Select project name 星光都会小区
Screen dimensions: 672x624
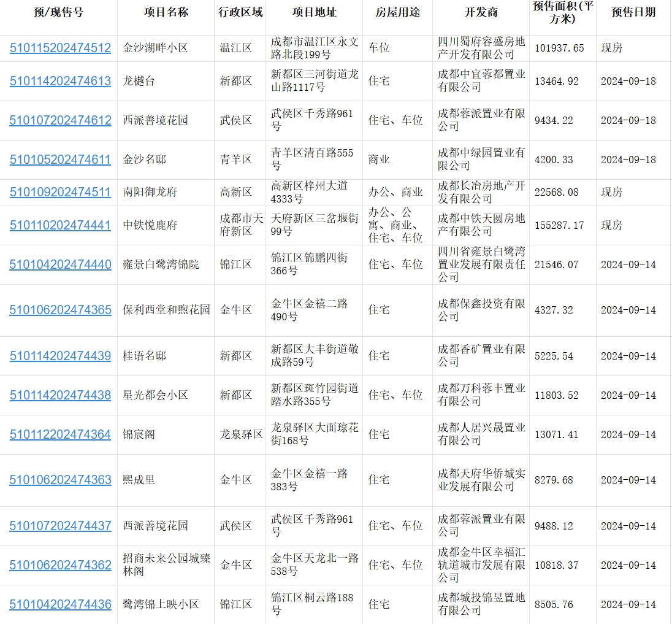[x=155, y=395]
